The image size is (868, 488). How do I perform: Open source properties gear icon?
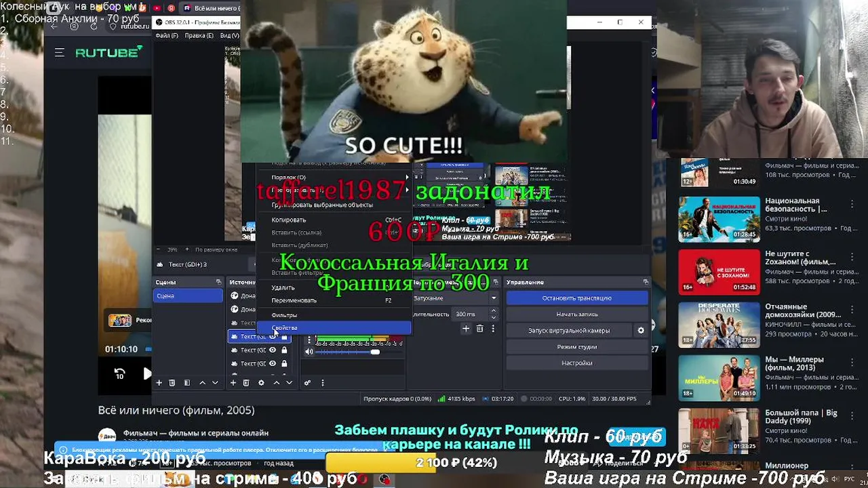click(261, 383)
